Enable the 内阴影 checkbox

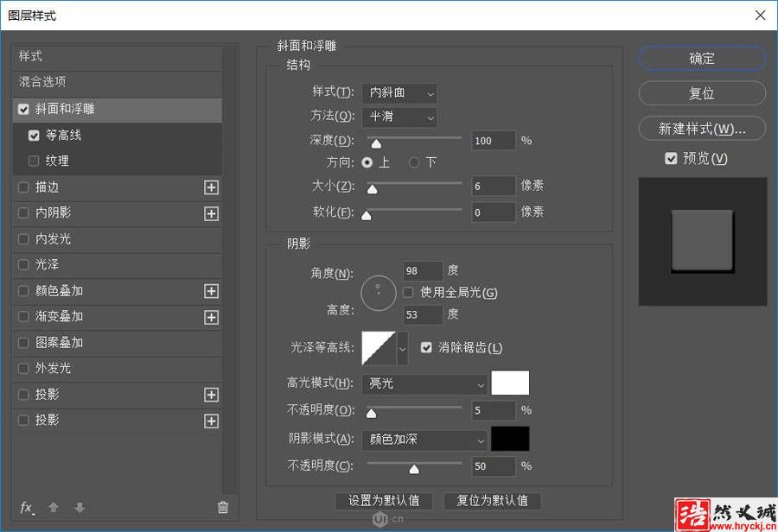tap(23, 213)
